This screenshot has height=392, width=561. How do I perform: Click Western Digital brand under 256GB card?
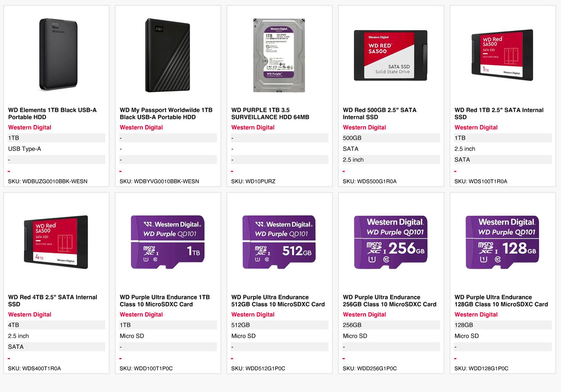click(364, 314)
